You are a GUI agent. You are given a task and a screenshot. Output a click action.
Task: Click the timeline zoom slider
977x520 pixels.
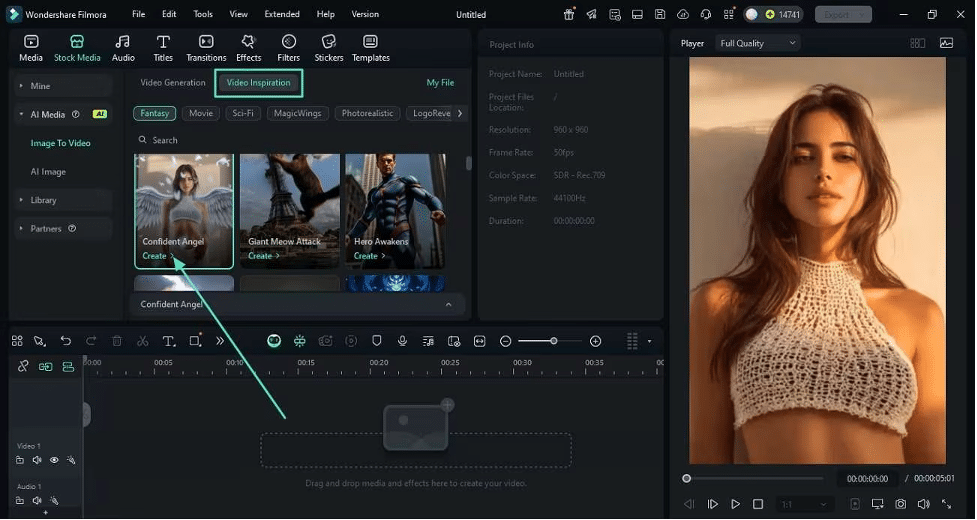point(550,341)
